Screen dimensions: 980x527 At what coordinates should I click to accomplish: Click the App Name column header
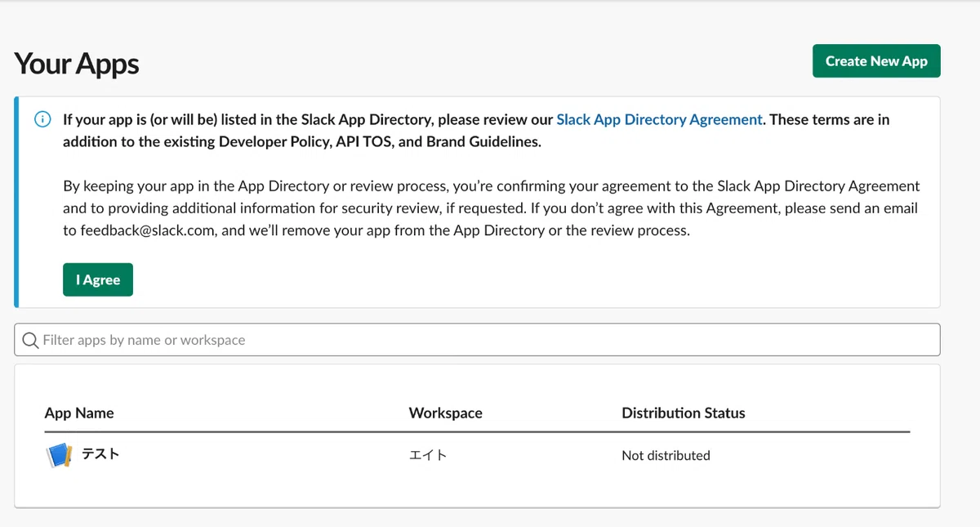coord(79,413)
